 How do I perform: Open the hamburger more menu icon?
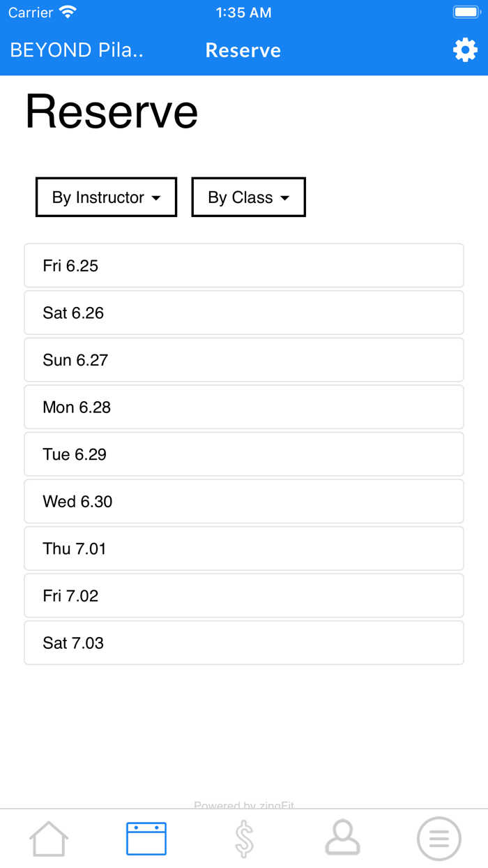pos(439,838)
